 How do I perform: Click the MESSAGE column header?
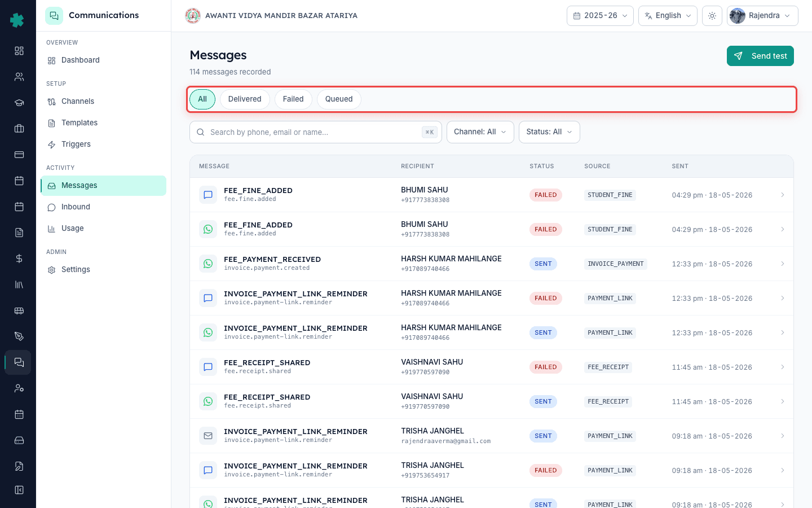coord(214,167)
